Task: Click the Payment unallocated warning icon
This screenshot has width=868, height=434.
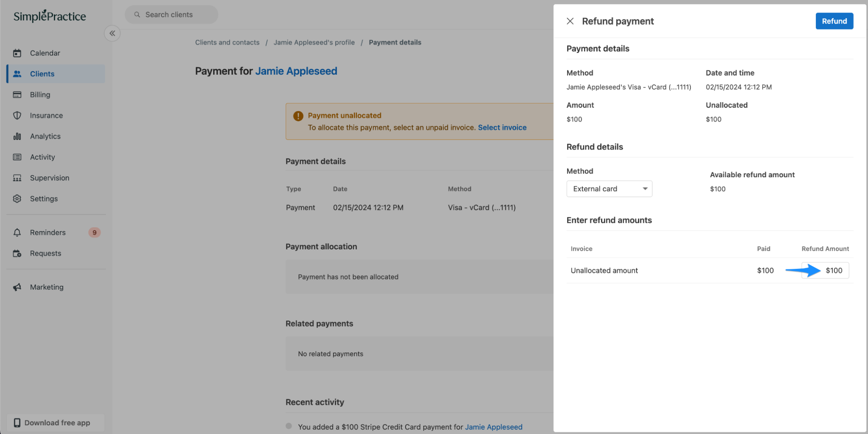Action: pos(298,116)
